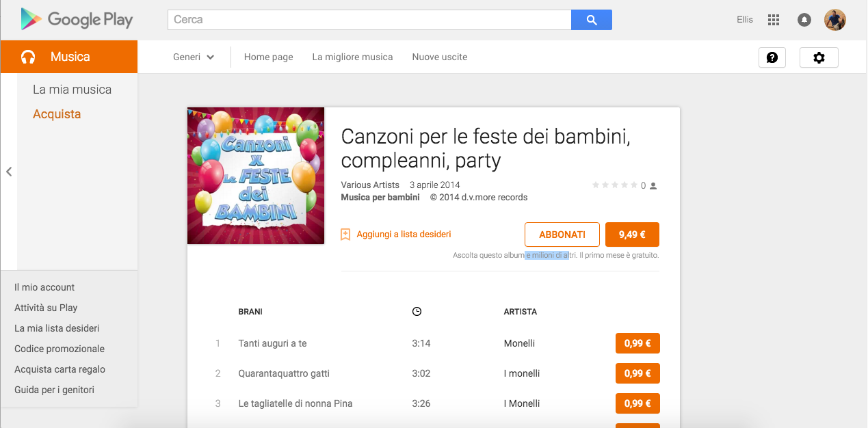
Task: Open the account profile avatar
Action: (x=834, y=20)
